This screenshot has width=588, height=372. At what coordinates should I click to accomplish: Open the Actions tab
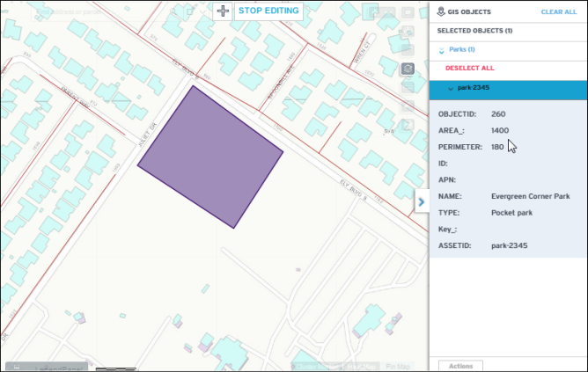(x=460, y=365)
